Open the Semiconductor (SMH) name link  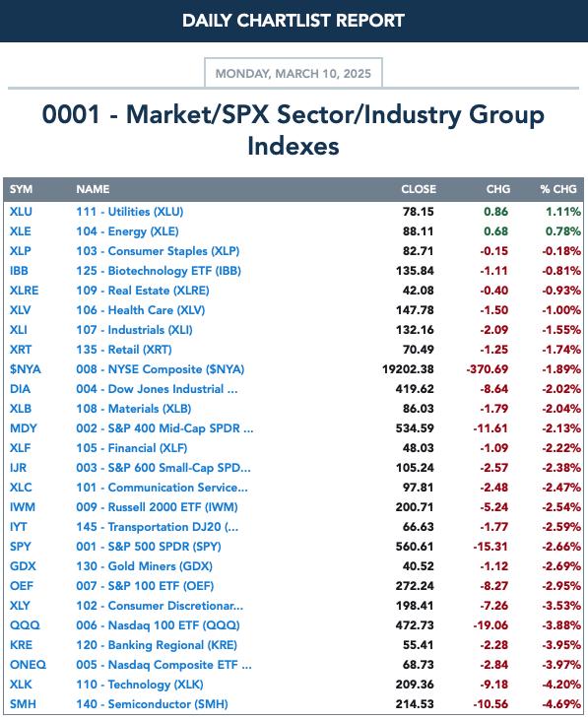(x=152, y=704)
